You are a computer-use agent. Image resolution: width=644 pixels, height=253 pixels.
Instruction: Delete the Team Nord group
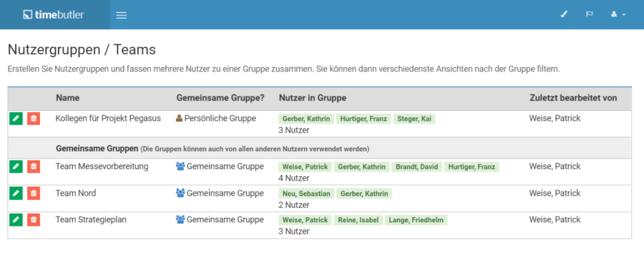pos(34,193)
